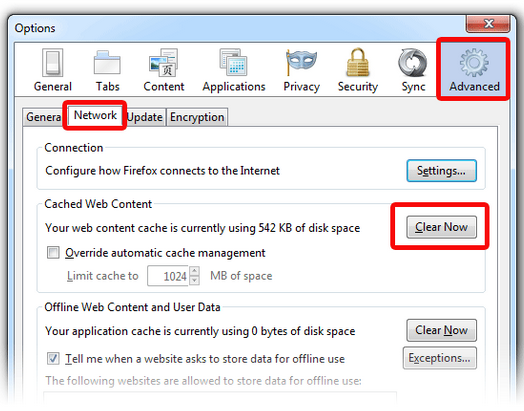
Task: Open the Applications panel icon
Action: coord(234,62)
